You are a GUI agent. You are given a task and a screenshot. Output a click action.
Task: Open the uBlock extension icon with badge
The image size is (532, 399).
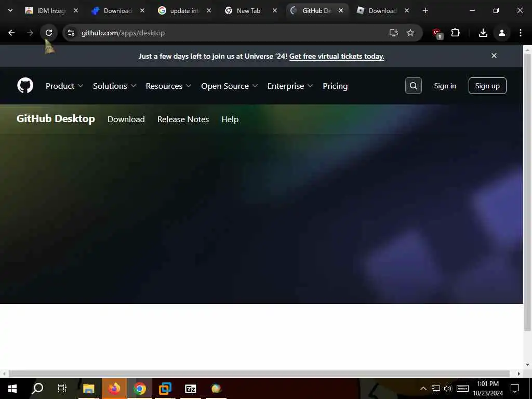[x=437, y=33]
